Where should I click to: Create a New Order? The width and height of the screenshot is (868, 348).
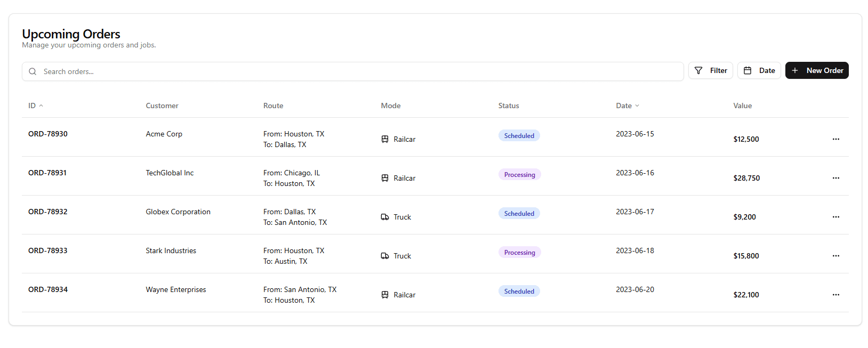[817, 70]
